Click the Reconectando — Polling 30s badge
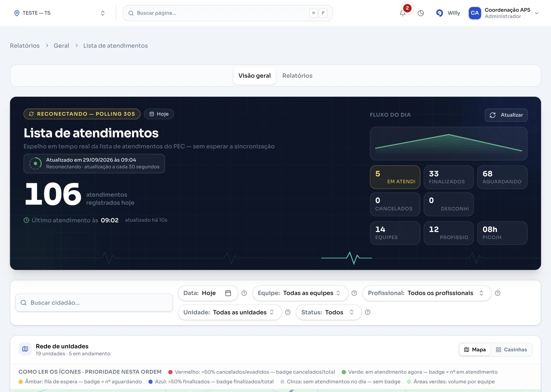The width and height of the screenshot is (551, 392). (82, 114)
